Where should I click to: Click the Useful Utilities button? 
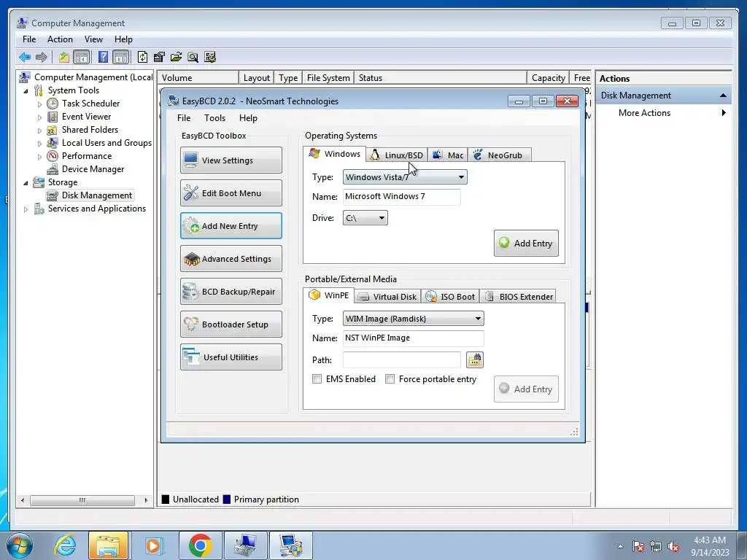click(231, 357)
